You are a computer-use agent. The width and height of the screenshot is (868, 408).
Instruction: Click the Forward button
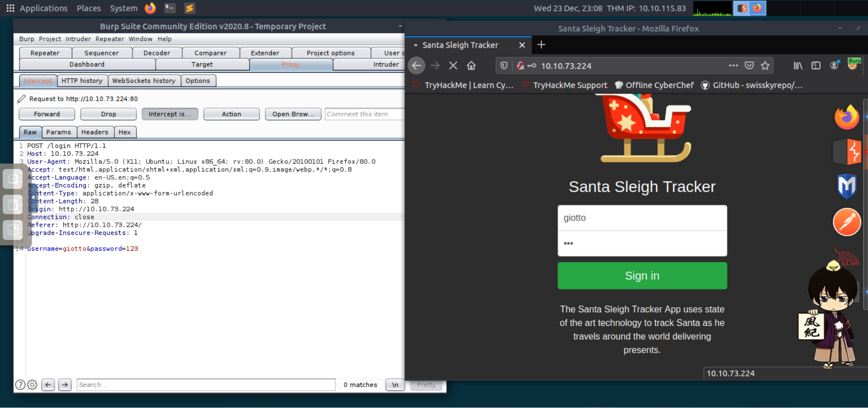[x=47, y=114]
